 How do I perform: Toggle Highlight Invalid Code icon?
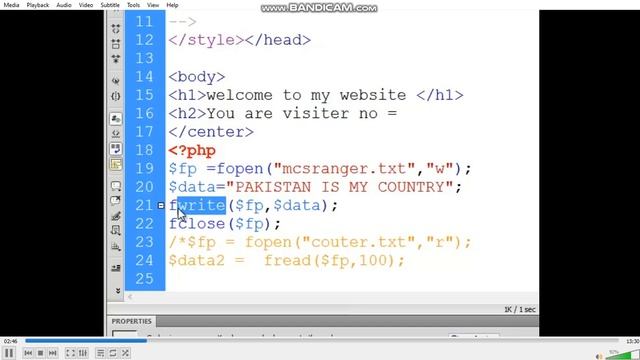(x=116, y=133)
